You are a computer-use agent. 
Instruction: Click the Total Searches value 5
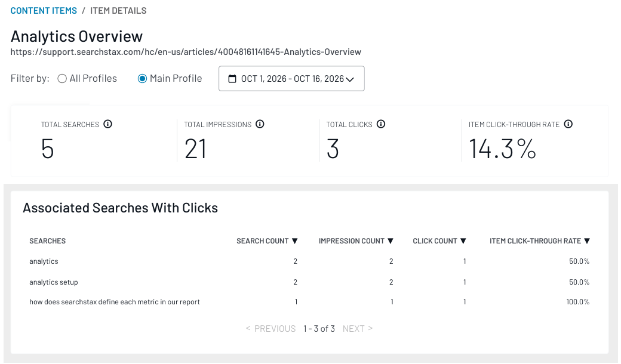(x=48, y=149)
